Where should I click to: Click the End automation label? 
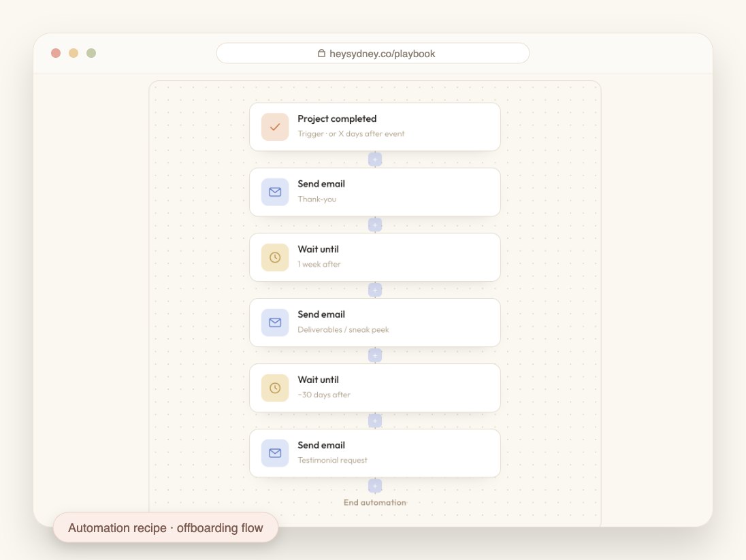[x=375, y=502]
